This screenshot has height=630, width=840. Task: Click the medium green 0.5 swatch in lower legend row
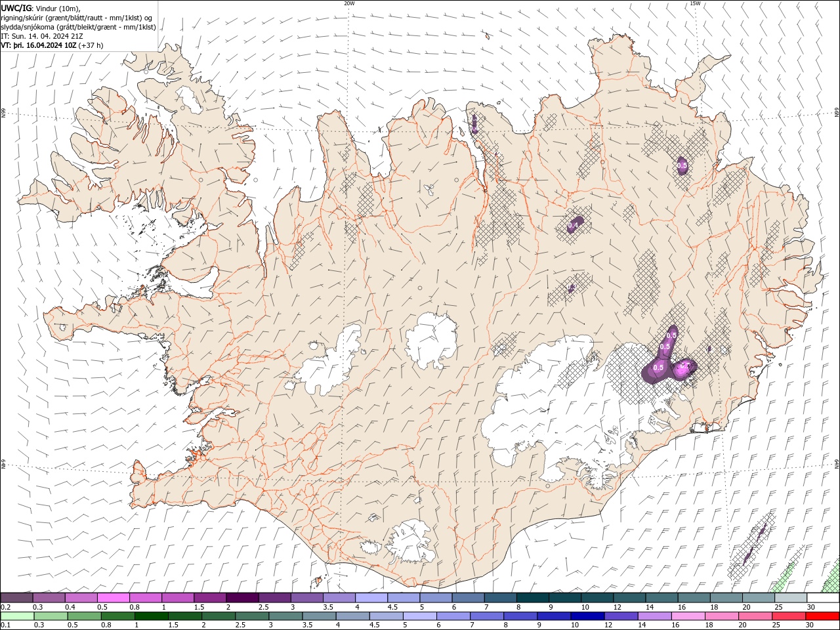pyautogui.click(x=85, y=616)
